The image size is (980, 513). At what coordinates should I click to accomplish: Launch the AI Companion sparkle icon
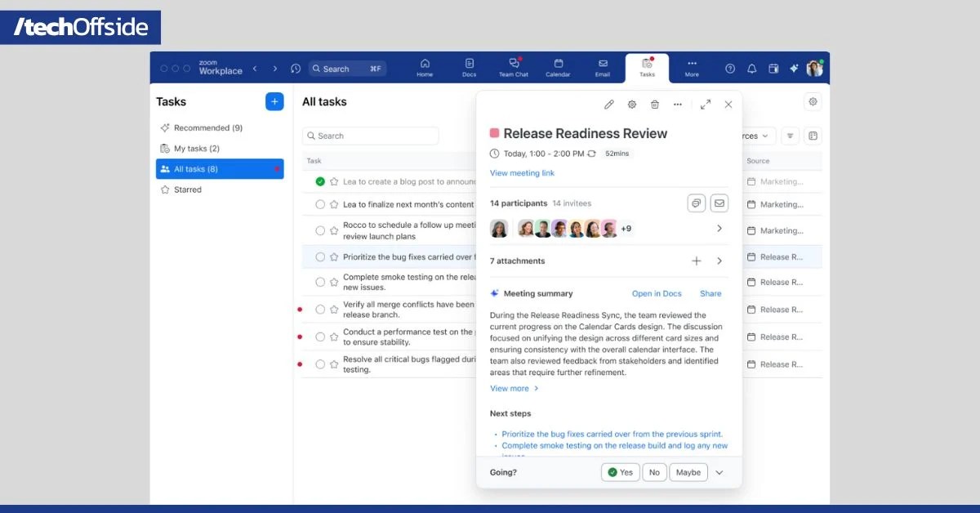[794, 69]
